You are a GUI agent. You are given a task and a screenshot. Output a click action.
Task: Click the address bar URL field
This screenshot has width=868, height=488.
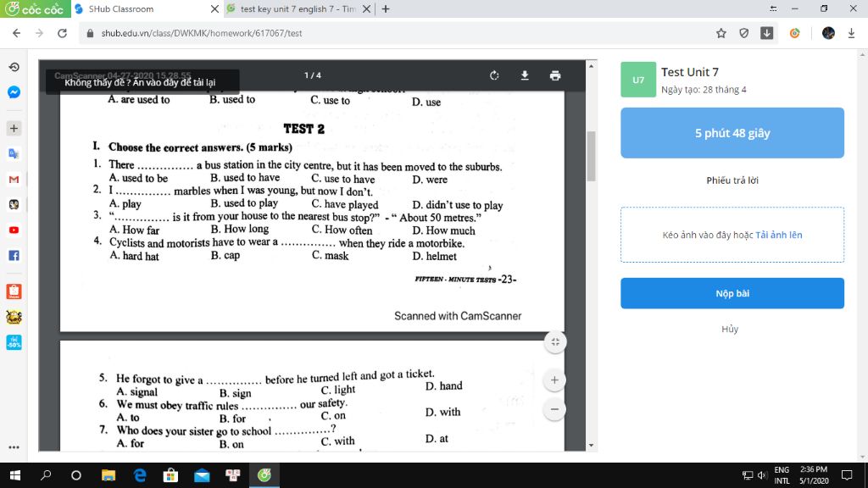pos(394,33)
